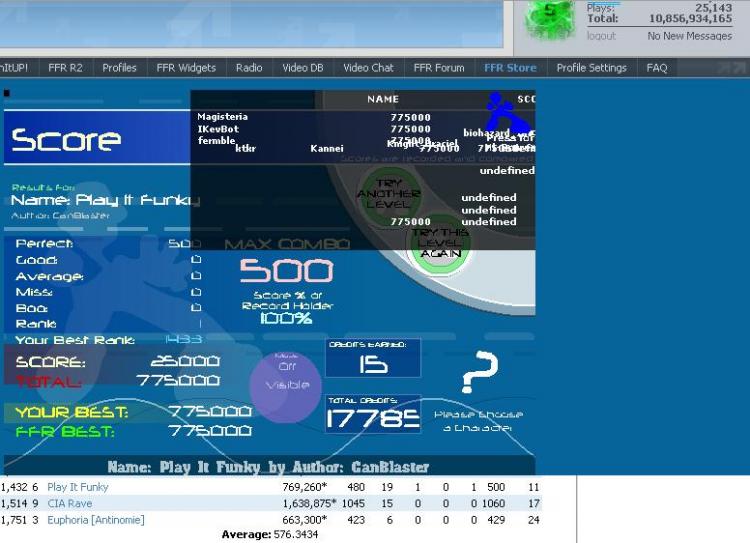
Task: Open the Euphoria [Antinomie] song link
Action: point(96,520)
